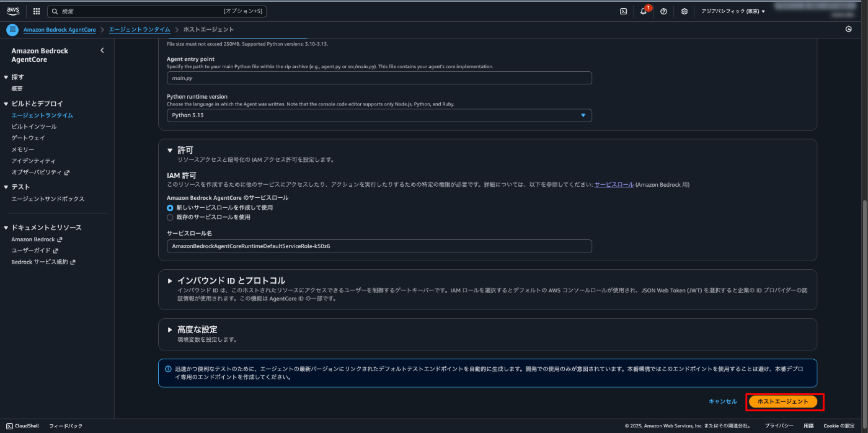The height and width of the screenshot is (433, 868).
Task: Select 新しいサービスロールを作成して使用 radio
Action: point(170,208)
